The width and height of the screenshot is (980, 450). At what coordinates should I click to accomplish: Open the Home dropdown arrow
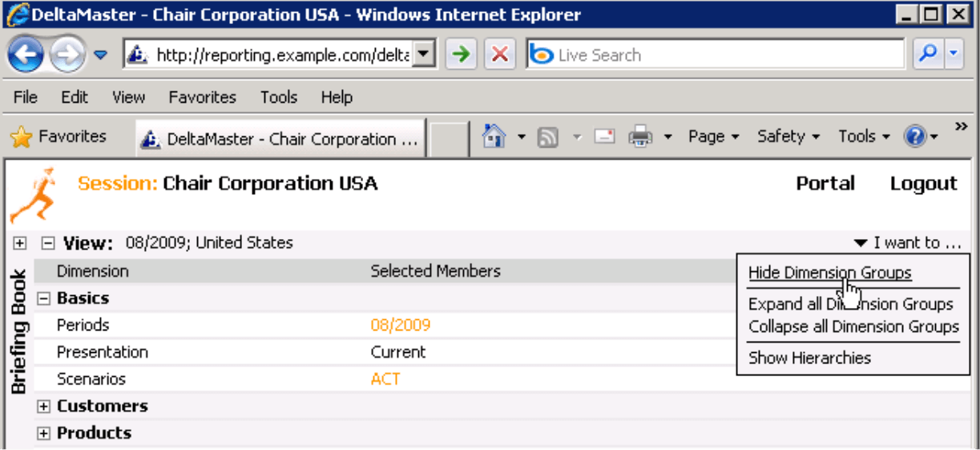(522, 137)
